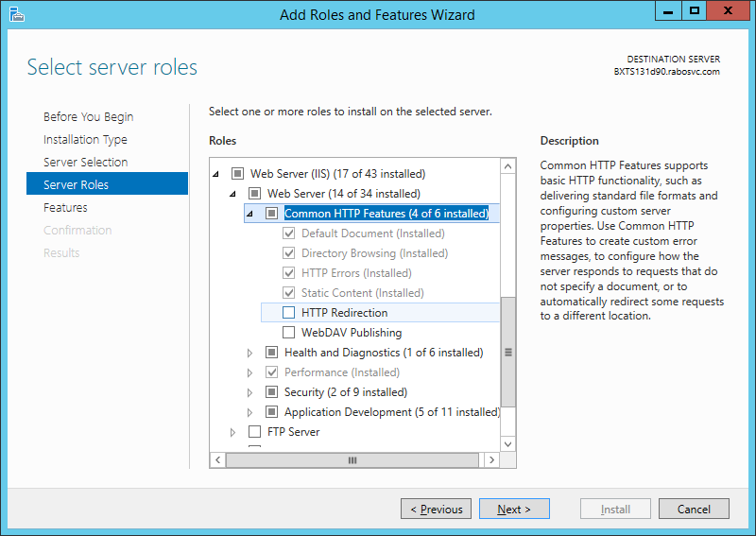Expand the Application Development node

pos(249,412)
